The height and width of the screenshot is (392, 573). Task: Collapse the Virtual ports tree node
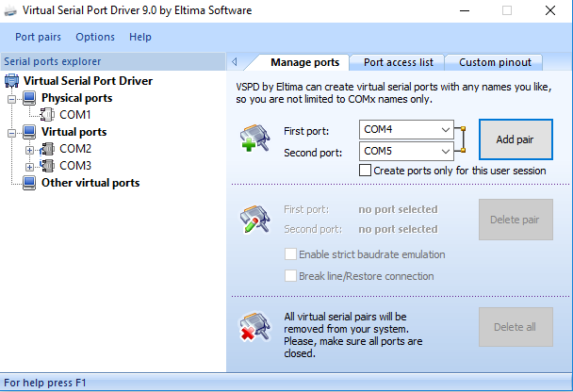[x=12, y=133]
